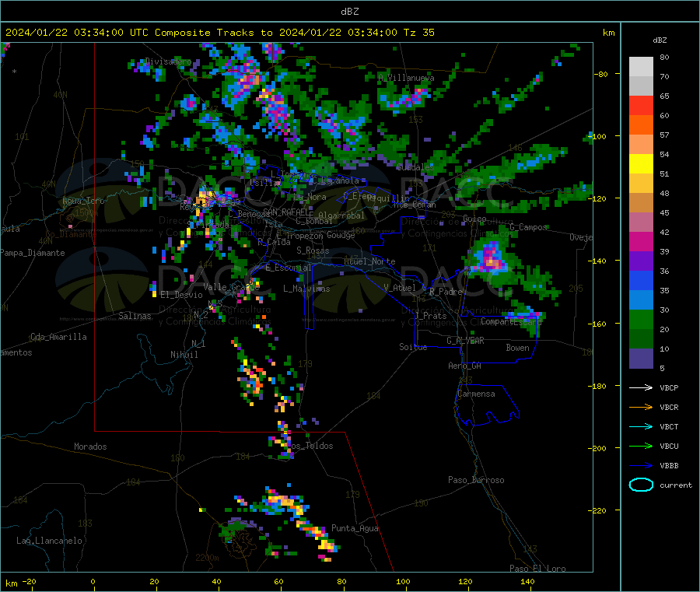
Task: Select the slate violet swatch between 10 and 5
Action: coord(641,359)
